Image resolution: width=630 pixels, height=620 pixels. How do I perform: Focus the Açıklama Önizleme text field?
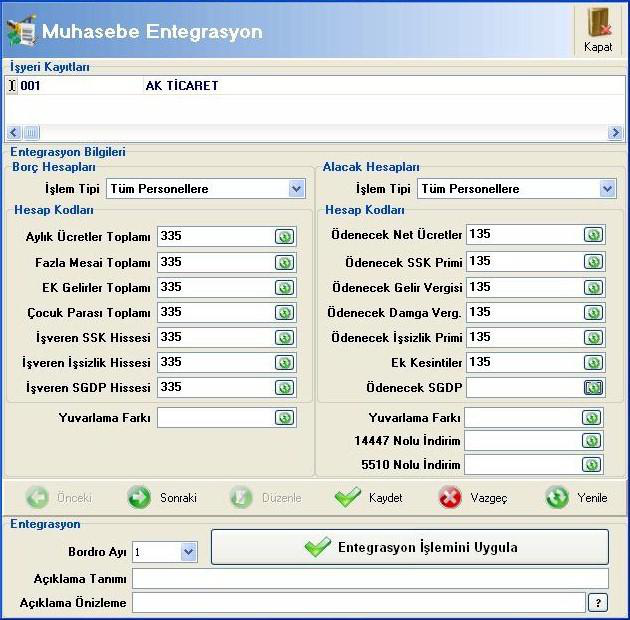(x=359, y=603)
